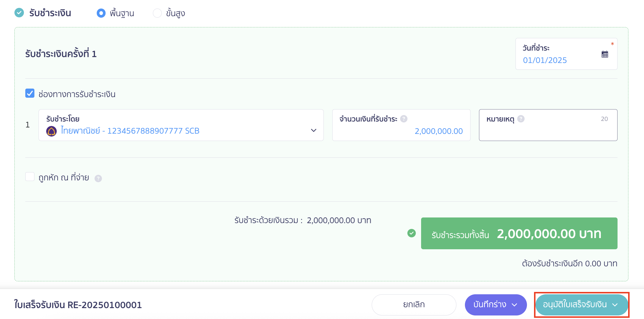Click into the หมายเหตุ note field
This screenshot has height=319, width=644.
pyautogui.click(x=548, y=125)
